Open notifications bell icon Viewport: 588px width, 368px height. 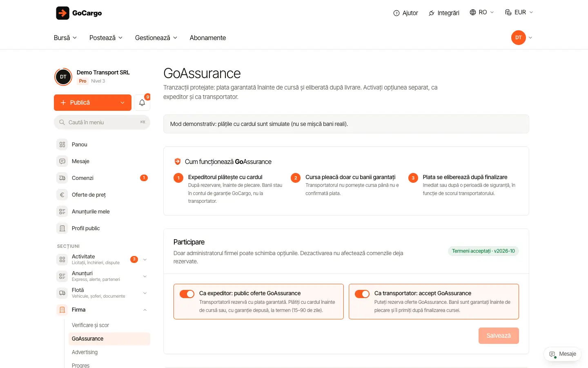pyautogui.click(x=142, y=103)
